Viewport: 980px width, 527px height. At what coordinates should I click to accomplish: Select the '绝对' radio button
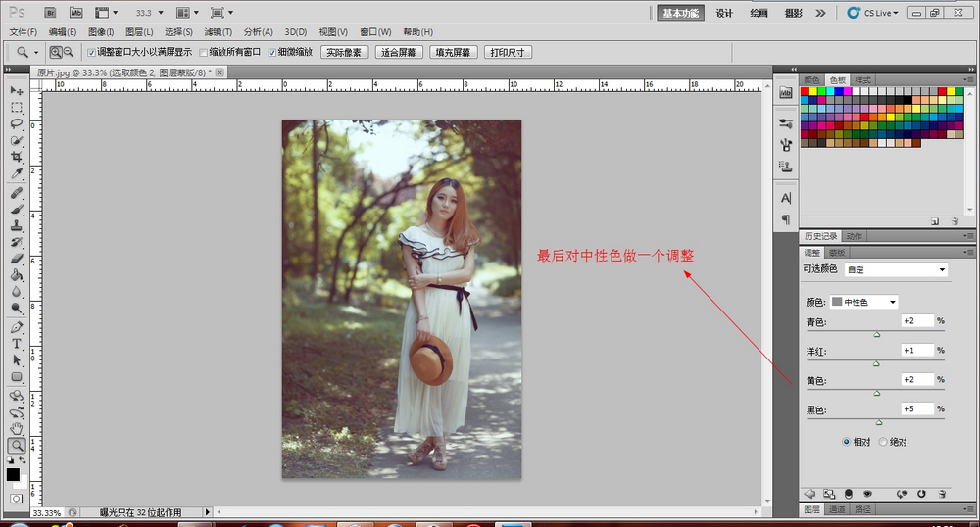(883, 442)
